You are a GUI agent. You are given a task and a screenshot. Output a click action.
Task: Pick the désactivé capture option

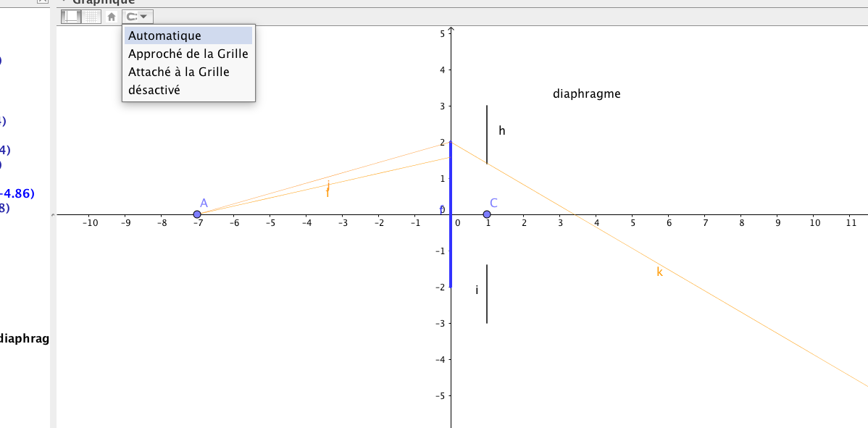click(154, 90)
